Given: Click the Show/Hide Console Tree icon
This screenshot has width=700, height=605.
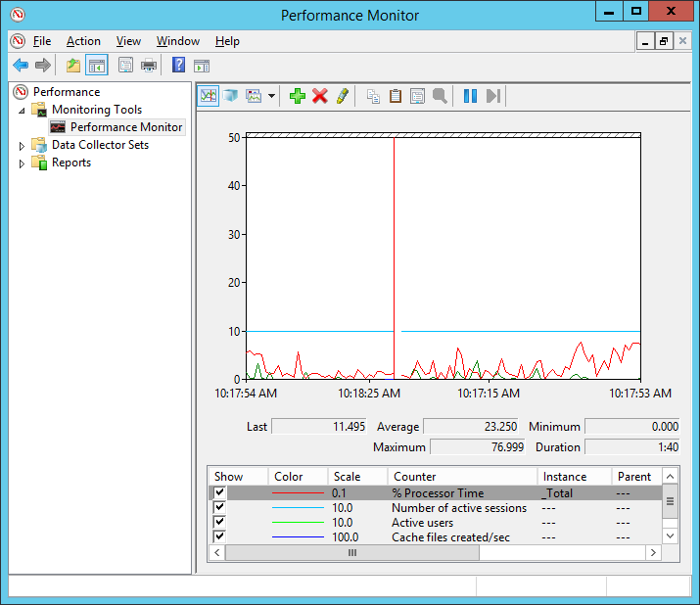Looking at the screenshot, I should pos(96,66).
